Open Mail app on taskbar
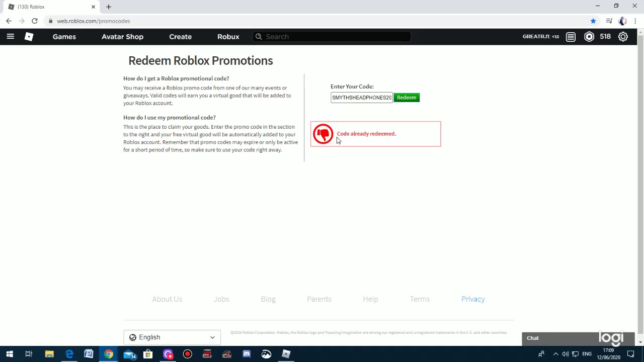Viewport: 644px width, 362px height. click(129, 354)
